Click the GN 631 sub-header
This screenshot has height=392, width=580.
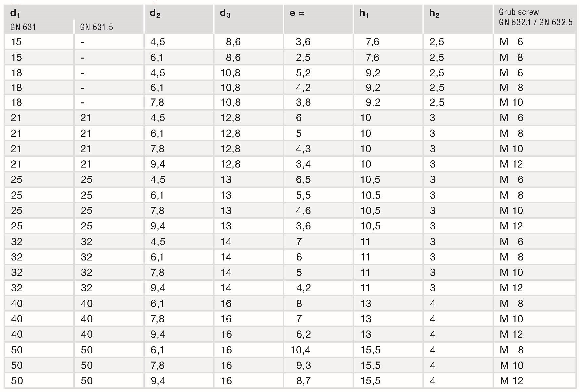point(23,27)
